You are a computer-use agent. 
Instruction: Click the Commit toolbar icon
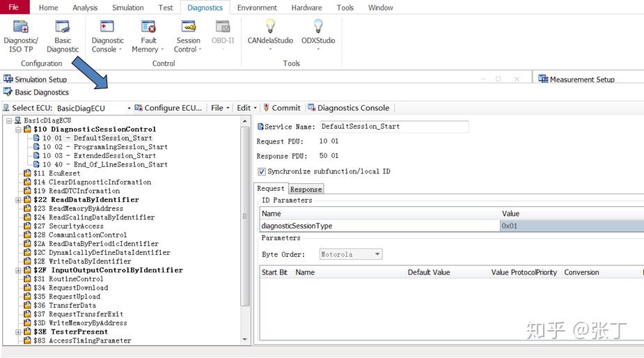266,108
